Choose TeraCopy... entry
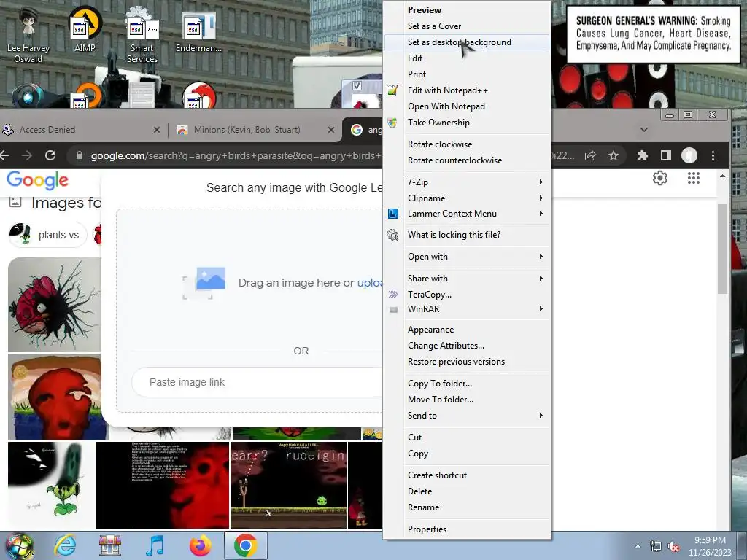The width and height of the screenshot is (747, 560). [x=466, y=295]
